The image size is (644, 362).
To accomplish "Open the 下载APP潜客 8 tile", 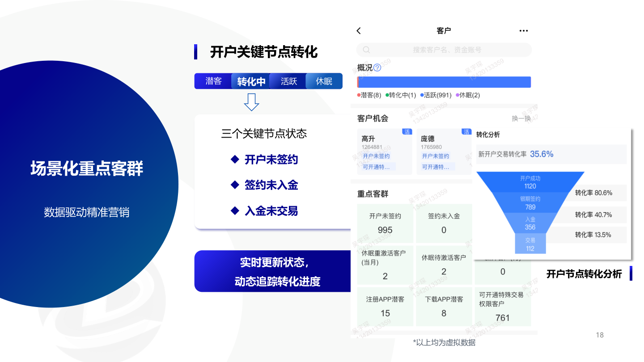I will [444, 307].
